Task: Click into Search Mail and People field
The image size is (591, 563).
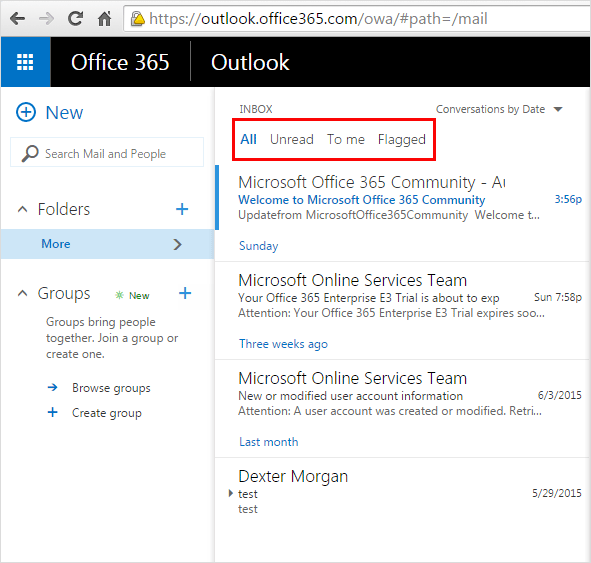Action: [107, 152]
